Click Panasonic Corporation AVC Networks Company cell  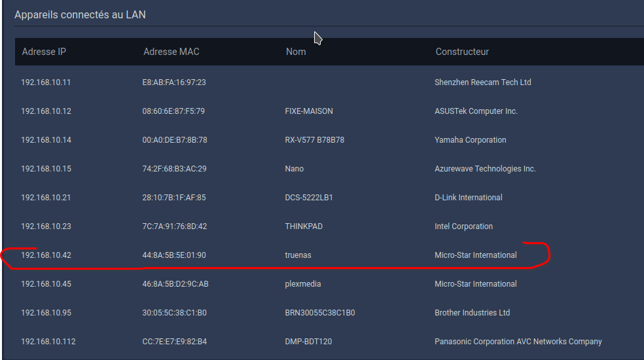[518, 341]
